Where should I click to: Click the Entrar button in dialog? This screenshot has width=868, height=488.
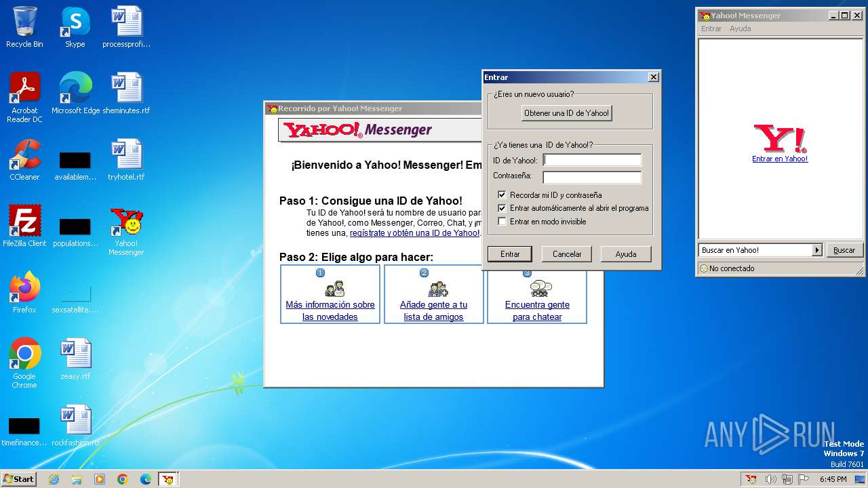(x=510, y=254)
